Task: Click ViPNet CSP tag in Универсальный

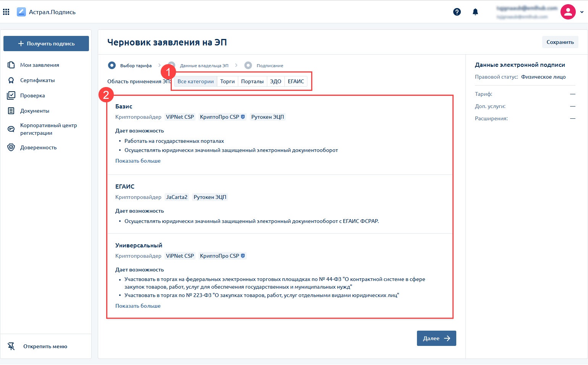Action: [180, 256]
